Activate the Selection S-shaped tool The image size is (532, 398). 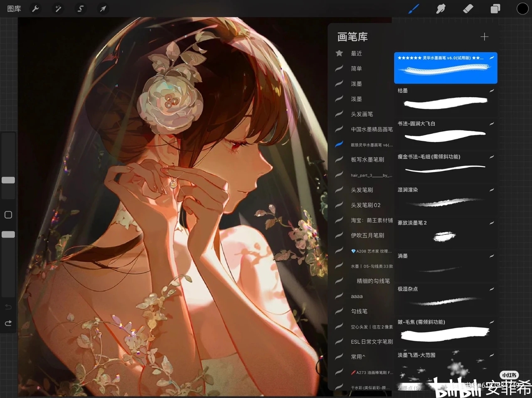[81, 9]
